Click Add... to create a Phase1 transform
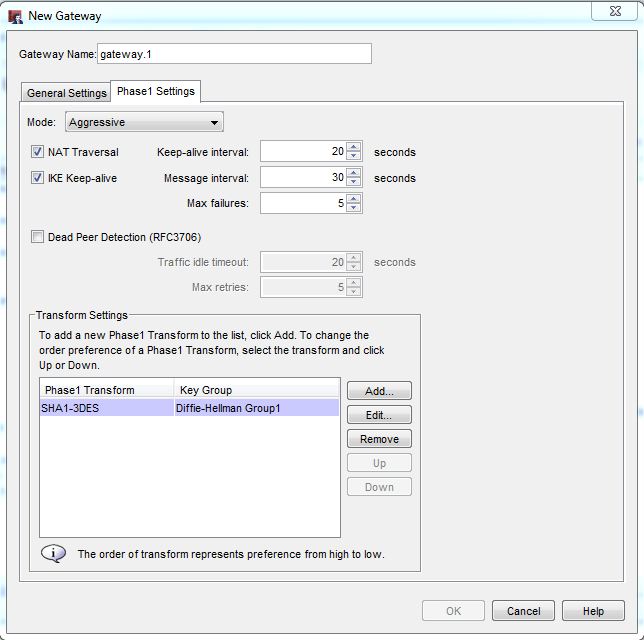This screenshot has height=640, width=644. 379,391
